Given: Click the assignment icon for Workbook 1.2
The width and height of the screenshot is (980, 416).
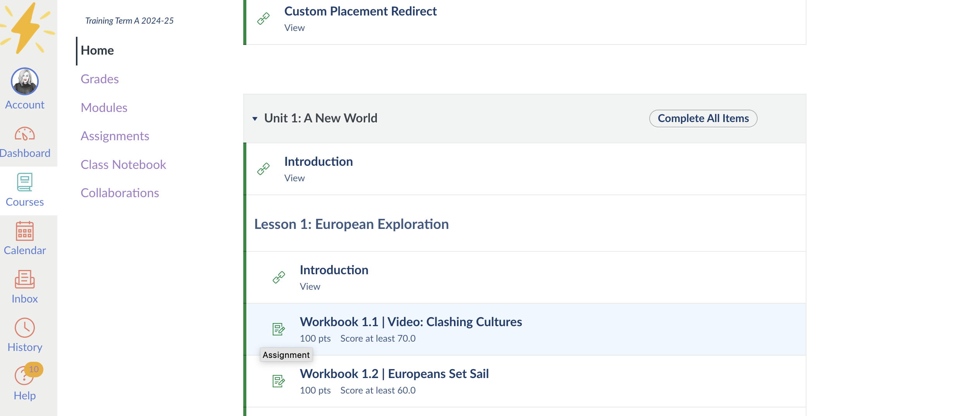Looking at the screenshot, I should [x=279, y=381].
